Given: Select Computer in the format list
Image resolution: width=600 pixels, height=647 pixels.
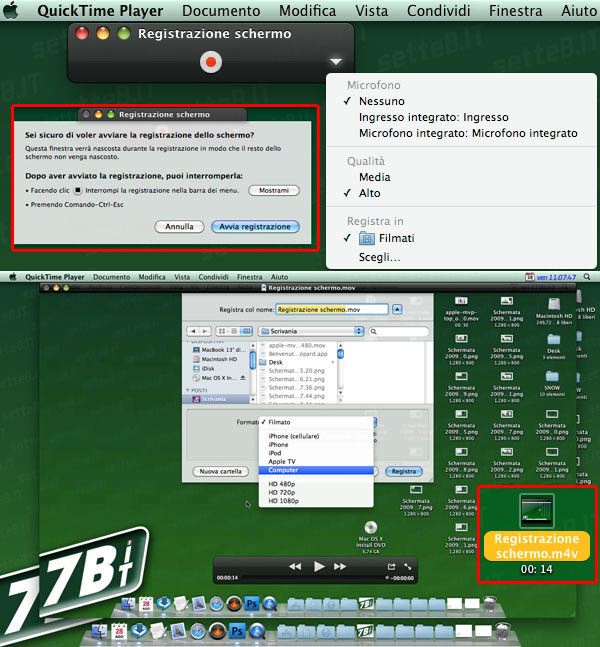Looking at the screenshot, I should pos(283,470).
